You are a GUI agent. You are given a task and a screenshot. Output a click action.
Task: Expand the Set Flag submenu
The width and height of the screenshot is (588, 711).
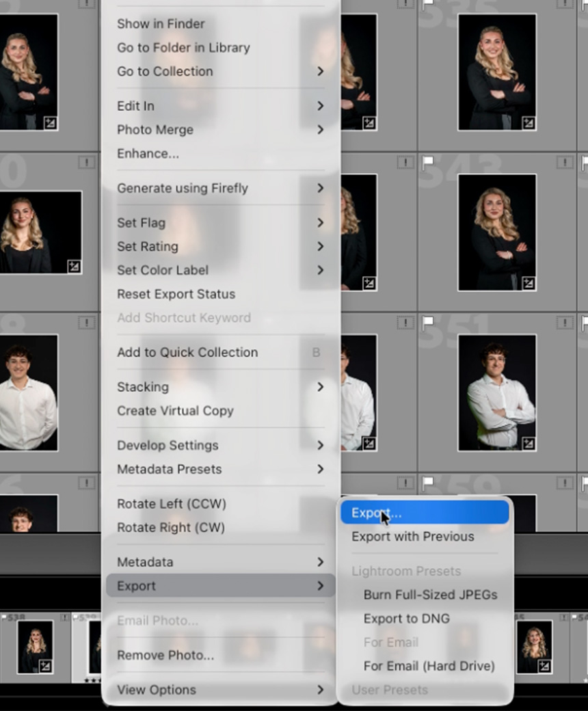(221, 223)
